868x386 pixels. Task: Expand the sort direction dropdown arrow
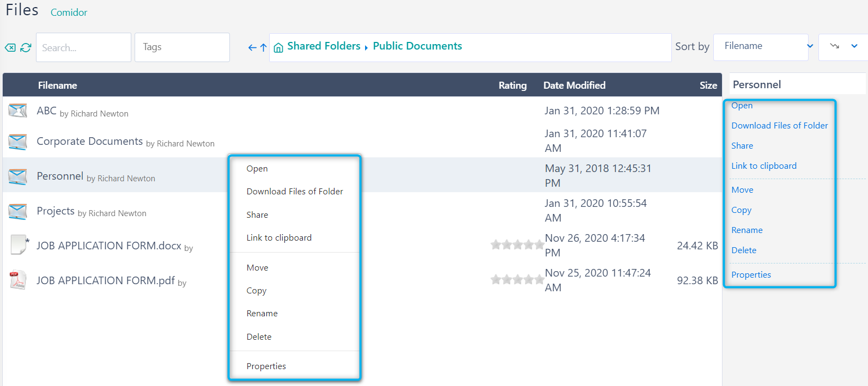point(854,46)
